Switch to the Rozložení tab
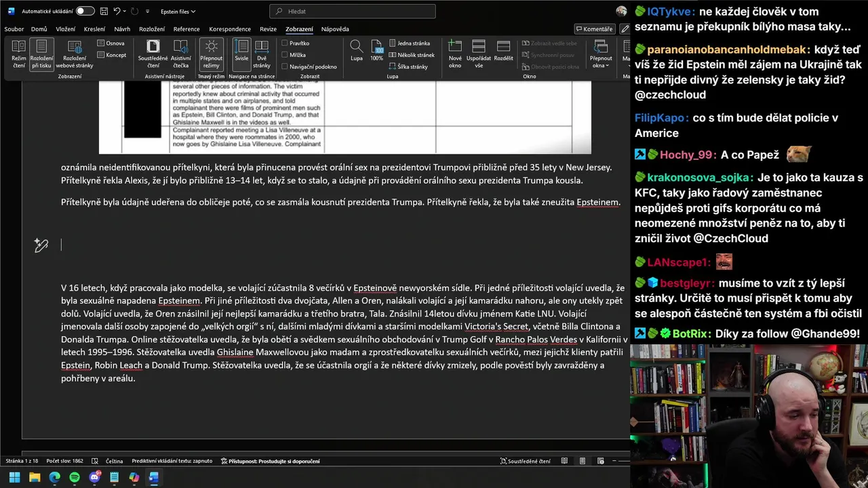This screenshot has width=868, height=488. pos(152,29)
